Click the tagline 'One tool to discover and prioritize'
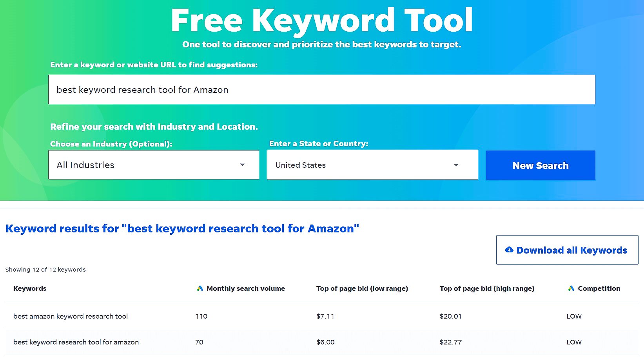Screen dimensions: 644x357 (x=321, y=44)
